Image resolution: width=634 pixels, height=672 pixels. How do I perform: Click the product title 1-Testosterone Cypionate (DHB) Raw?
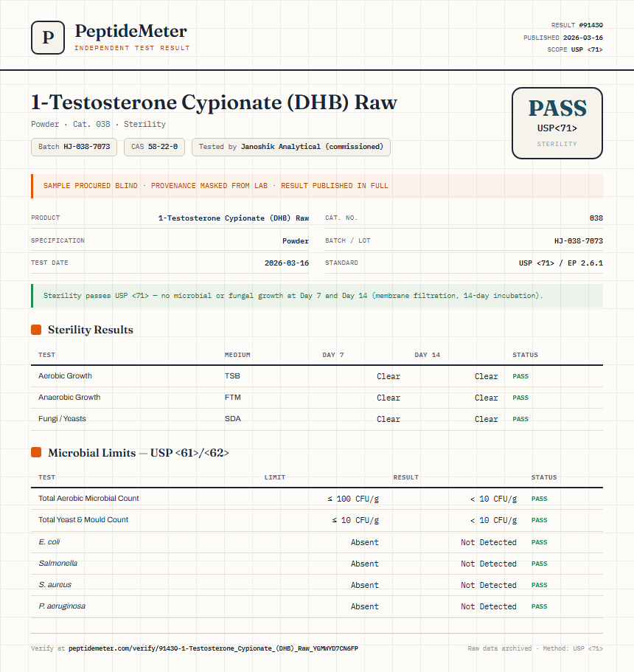215,103
